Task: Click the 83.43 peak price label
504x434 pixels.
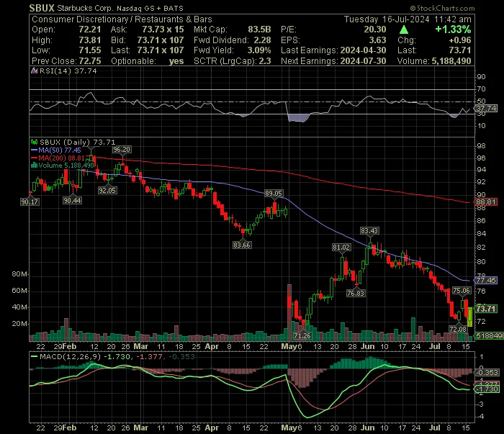Action: pos(369,230)
